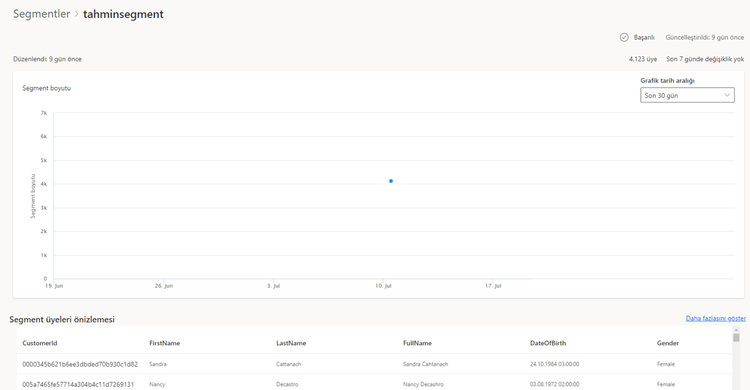The image size is (750, 390).
Task: Click the Female cell in Nancy row
Action: point(666,384)
